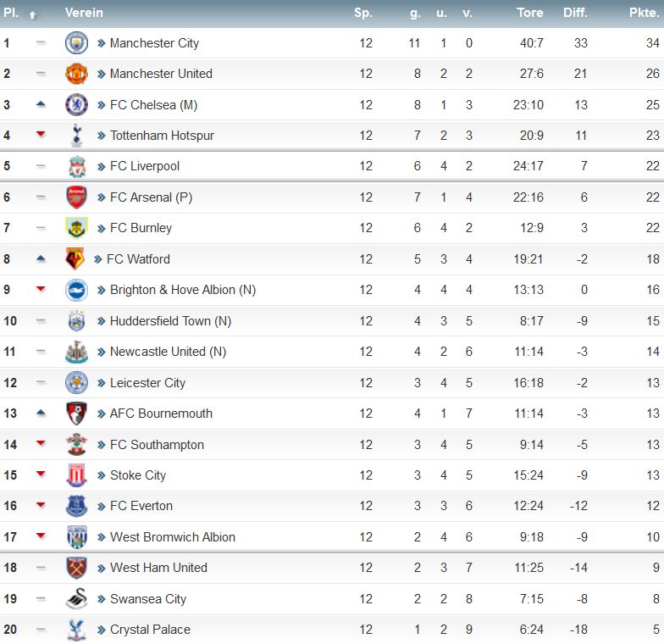Click the Crystal Palace eagle crest
The height and width of the screenshot is (644, 664).
point(76,630)
